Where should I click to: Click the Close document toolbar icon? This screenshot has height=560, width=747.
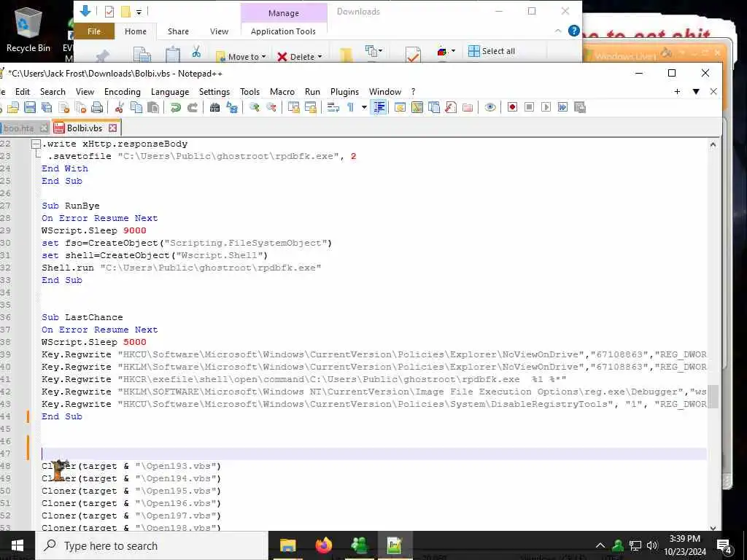pos(64,107)
